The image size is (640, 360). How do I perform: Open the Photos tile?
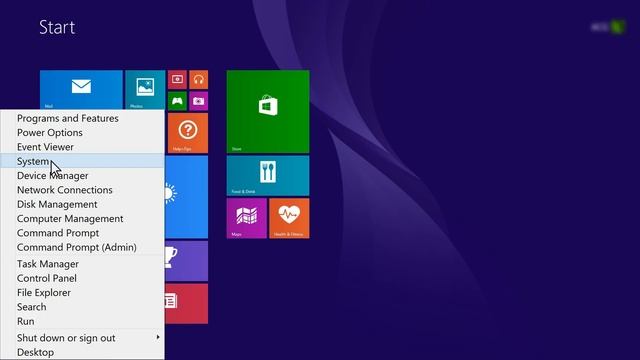[145, 90]
